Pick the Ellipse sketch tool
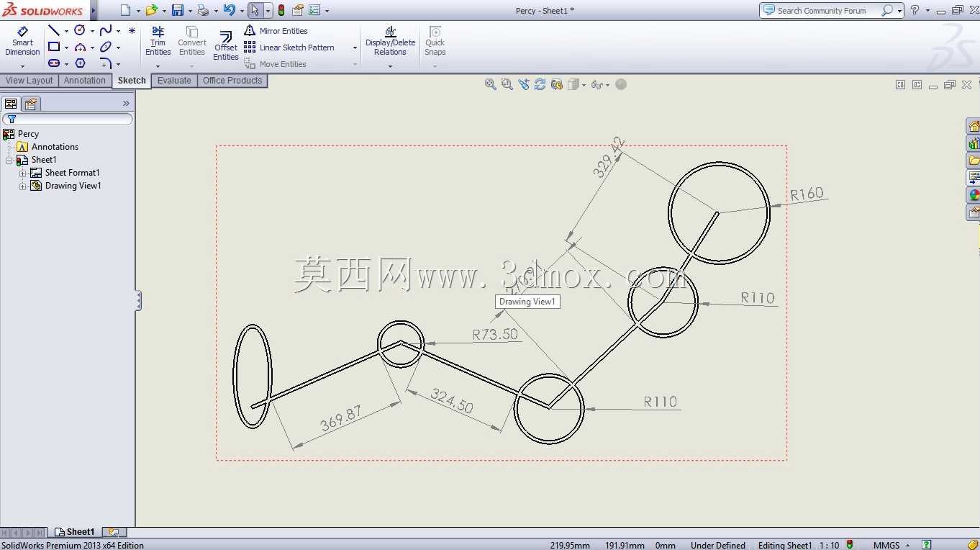Image resolution: width=980 pixels, height=550 pixels. [x=106, y=47]
